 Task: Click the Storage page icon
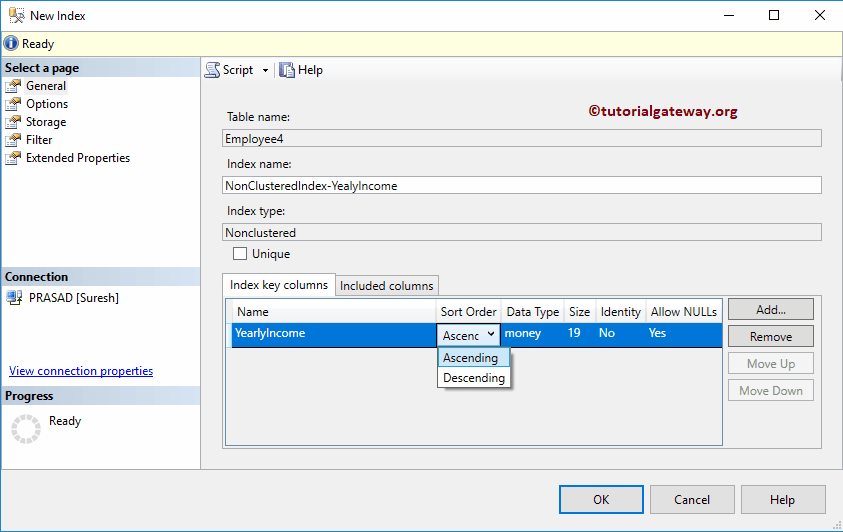click(13, 122)
